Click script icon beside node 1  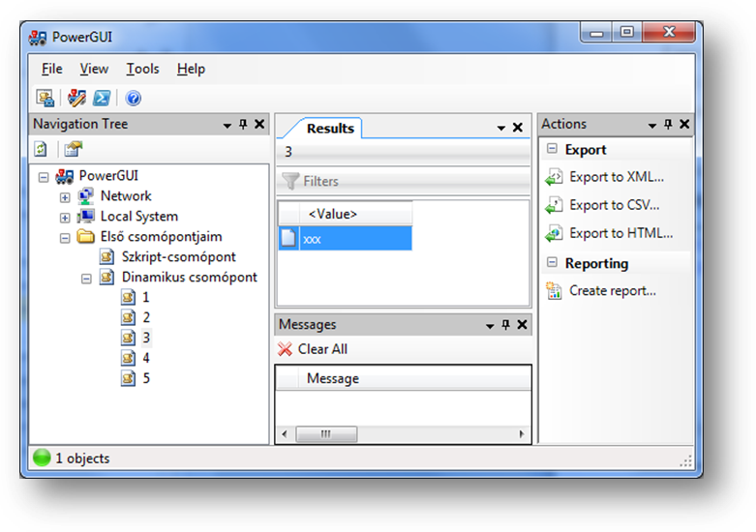(128, 297)
